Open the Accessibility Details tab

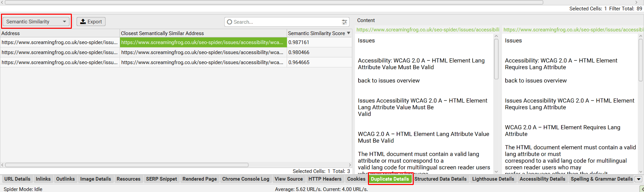tap(542, 179)
